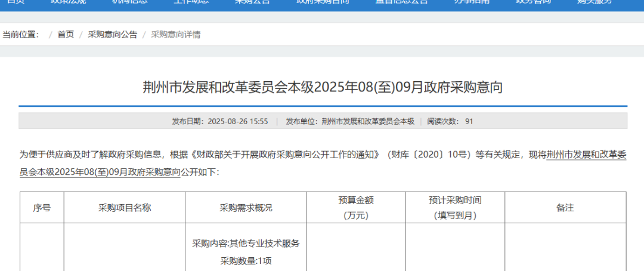The image size is (644, 271).
Task: Go to 机构信息 in the top navigation
Action: (x=128, y=2)
